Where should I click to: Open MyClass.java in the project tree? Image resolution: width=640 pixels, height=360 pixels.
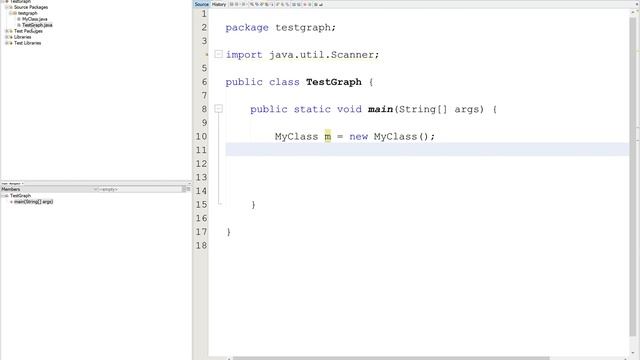point(34,19)
